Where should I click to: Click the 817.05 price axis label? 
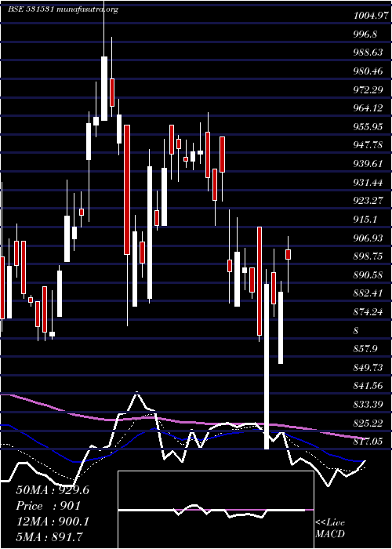[368, 441]
